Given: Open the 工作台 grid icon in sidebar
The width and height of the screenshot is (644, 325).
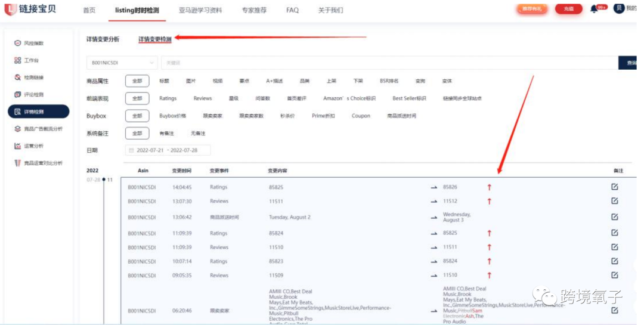Looking at the screenshot, I should tap(18, 60).
